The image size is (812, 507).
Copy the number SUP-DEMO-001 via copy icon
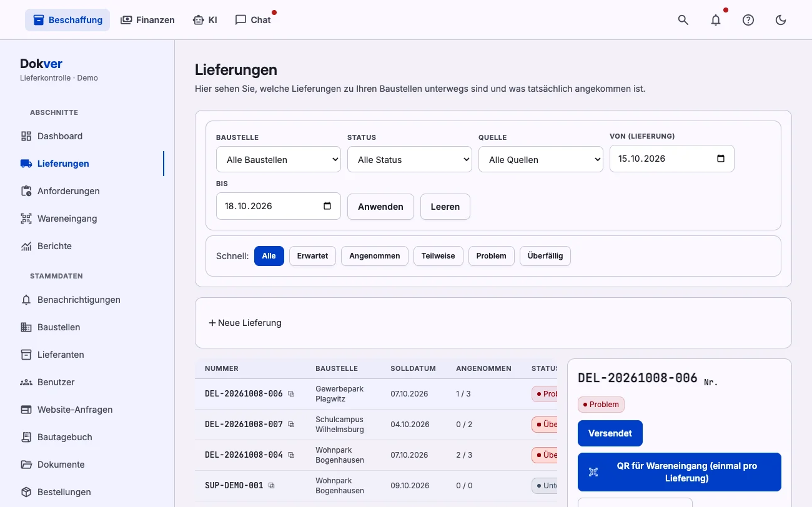point(272,486)
